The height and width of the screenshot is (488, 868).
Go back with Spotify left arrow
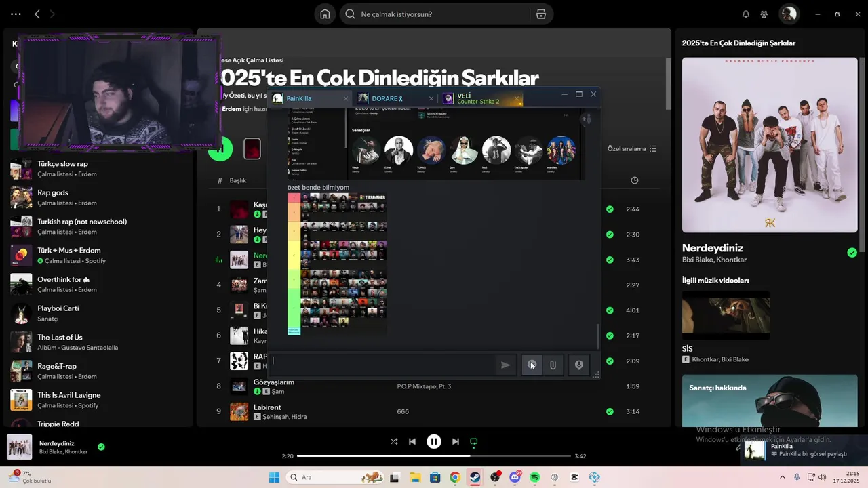point(37,14)
